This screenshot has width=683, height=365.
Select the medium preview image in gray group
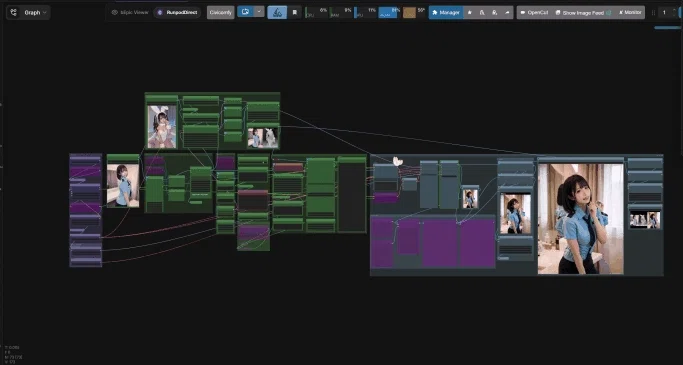[x=515, y=213]
